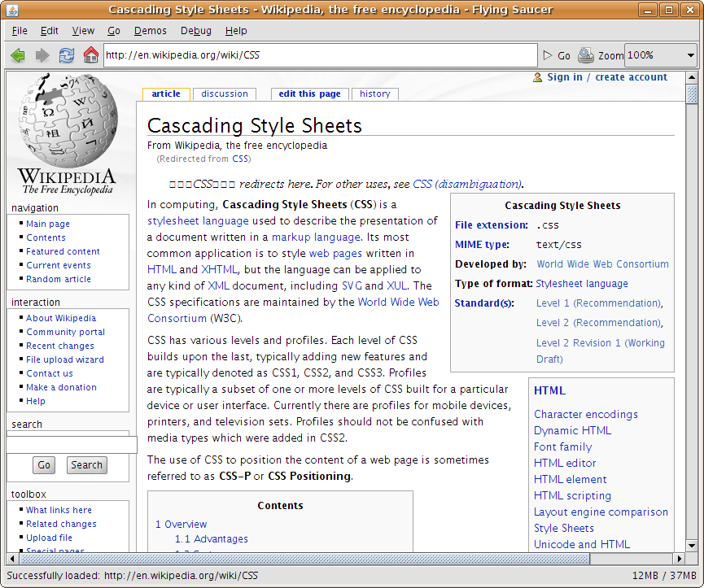704x588 pixels.
Task: Open World Wide Web Consortium in the infobox
Action: [602, 264]
